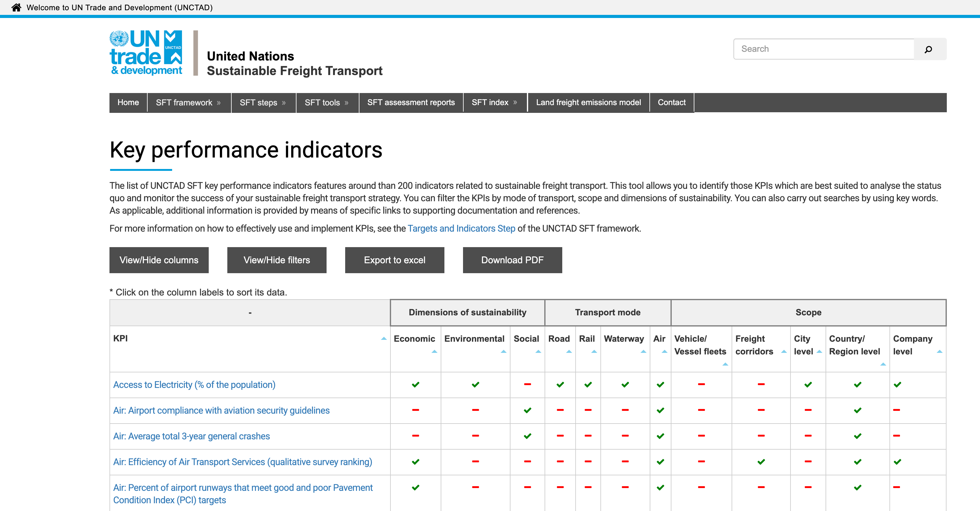The image size is (980, 511).
Task: Sort by Company level column arrow
Action: coord(939,352)
